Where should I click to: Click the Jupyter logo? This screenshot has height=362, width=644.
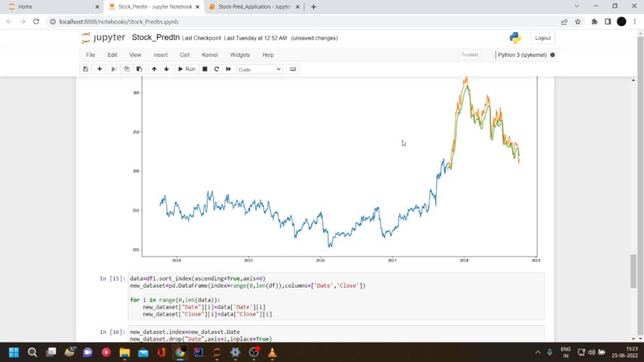(x=103, y=38)
